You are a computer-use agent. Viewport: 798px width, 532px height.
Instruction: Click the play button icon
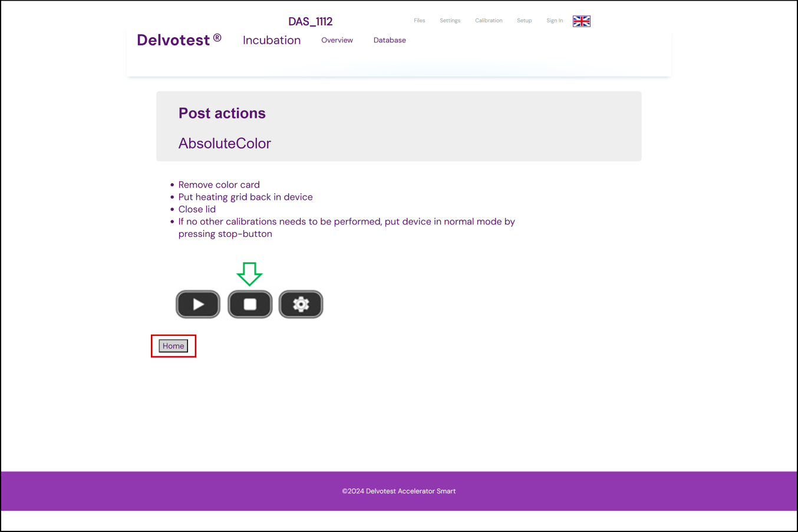[198, 304]
